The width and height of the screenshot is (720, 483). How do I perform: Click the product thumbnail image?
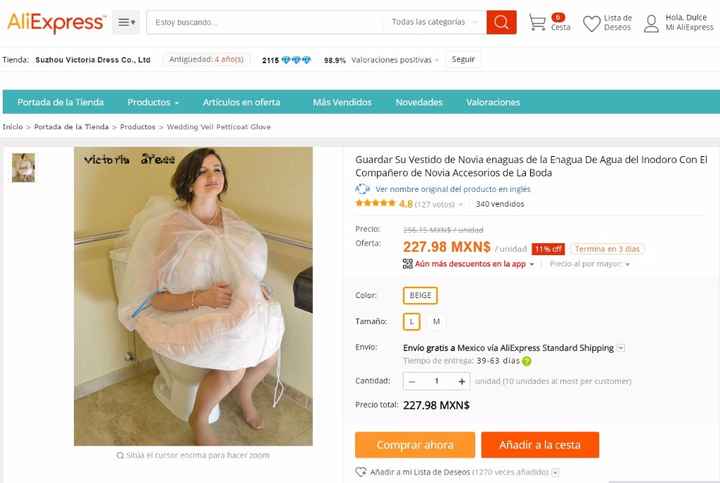pos(23,168)
